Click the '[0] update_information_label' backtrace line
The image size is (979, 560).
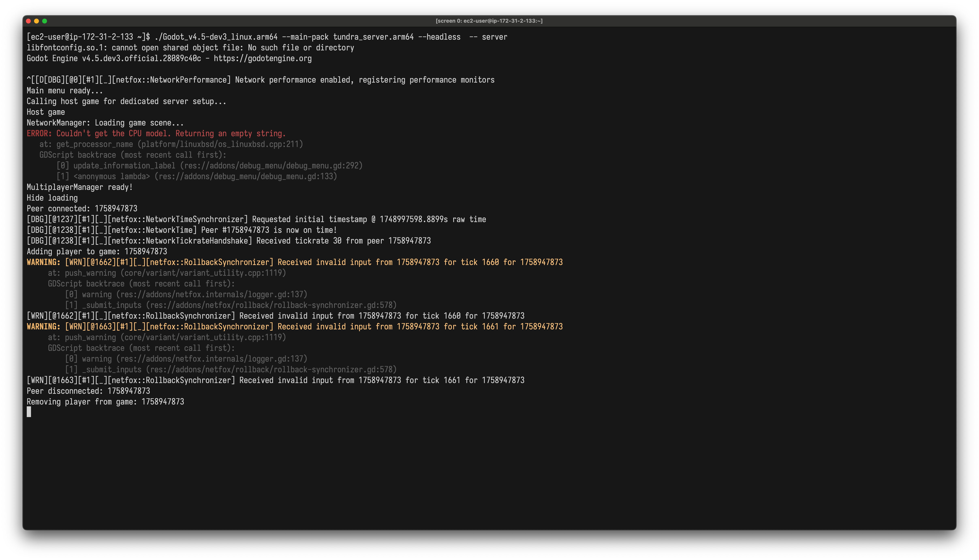(x=210, y=166)
